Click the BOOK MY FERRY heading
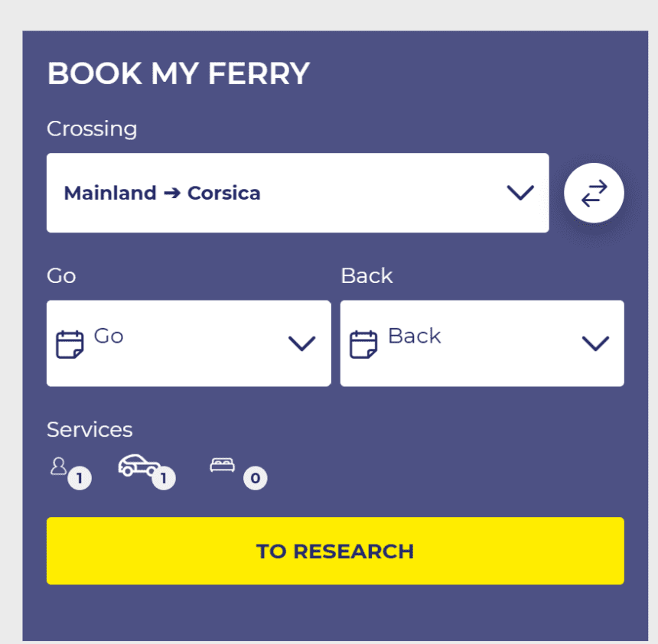The image size is (658, 644). click(x=178, y=74)
